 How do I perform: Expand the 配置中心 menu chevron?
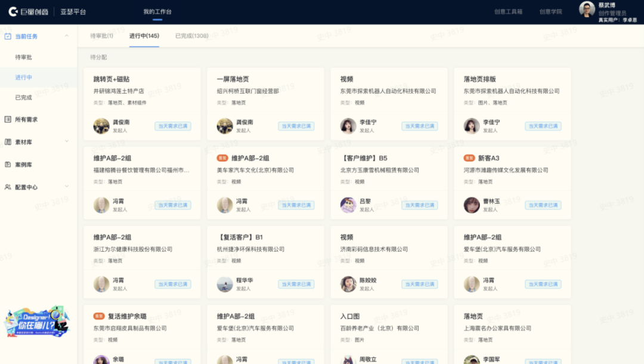point(67,187)
